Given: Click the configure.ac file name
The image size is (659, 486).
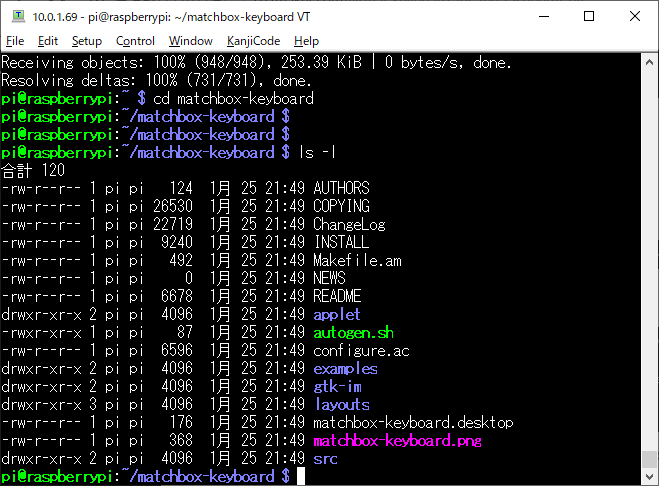Looking at the screenshot, I should pyautogui.click(x=361, y=351).
